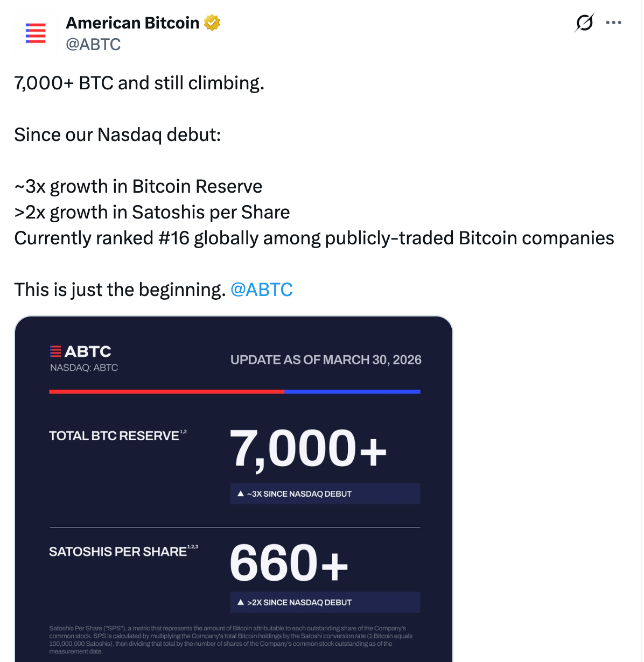This screenshot has height=662, width=644.
Task: Click the blue segment of the divider bar
Action: (352, 392)
